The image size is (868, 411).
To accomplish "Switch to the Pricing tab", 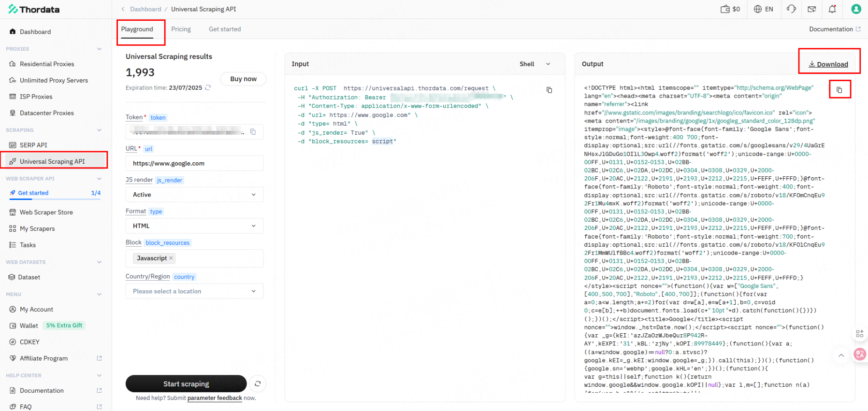I will 181,29.
